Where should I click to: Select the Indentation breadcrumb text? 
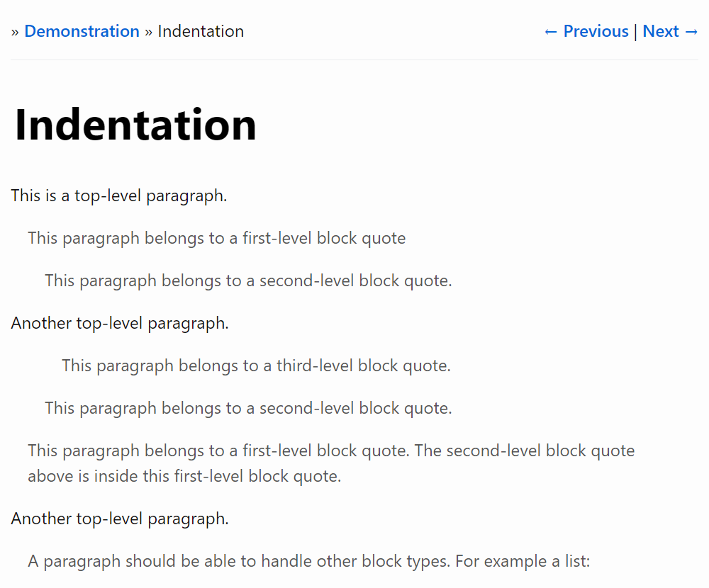tap(201, 31)
